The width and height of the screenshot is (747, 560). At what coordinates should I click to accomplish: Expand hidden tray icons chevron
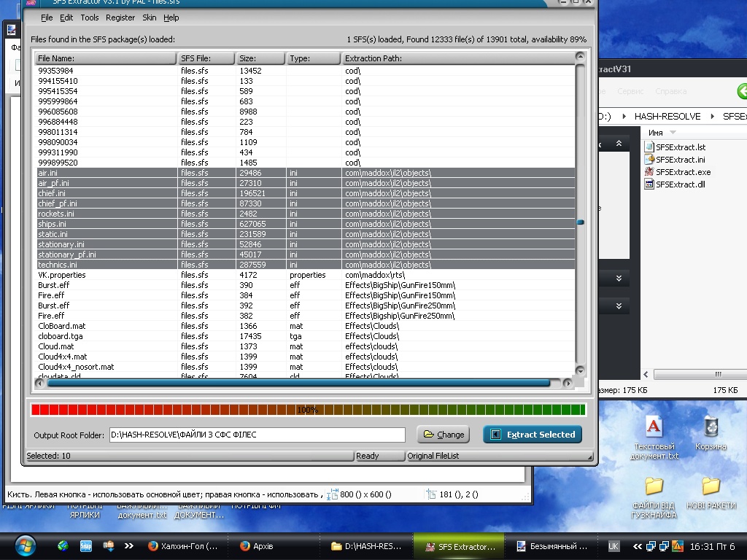[637, 546]
